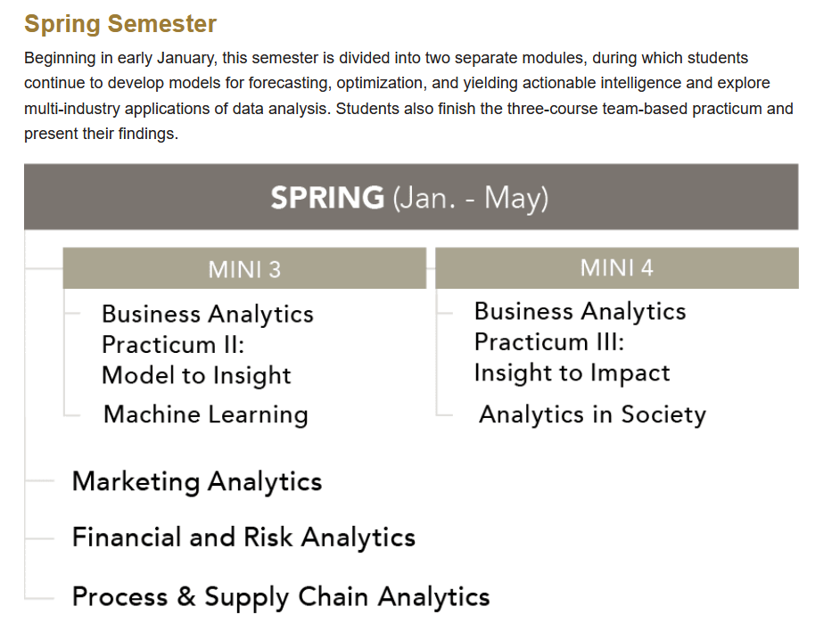Click Insight to Impact text
This screenshot has width=840, height=631.
pos(572,373)
